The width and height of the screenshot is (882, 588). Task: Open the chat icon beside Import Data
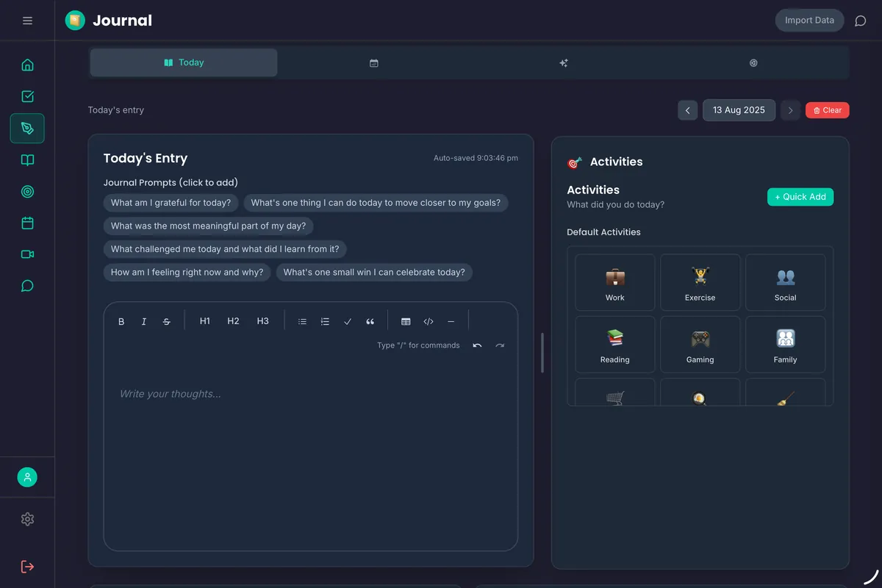pyautogui.click(x=860, y=21)
